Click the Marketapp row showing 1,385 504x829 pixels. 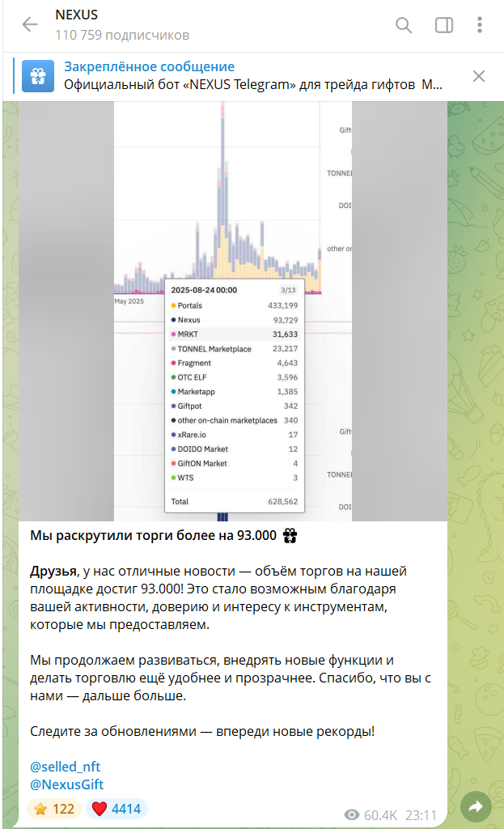tap(235, 392)
